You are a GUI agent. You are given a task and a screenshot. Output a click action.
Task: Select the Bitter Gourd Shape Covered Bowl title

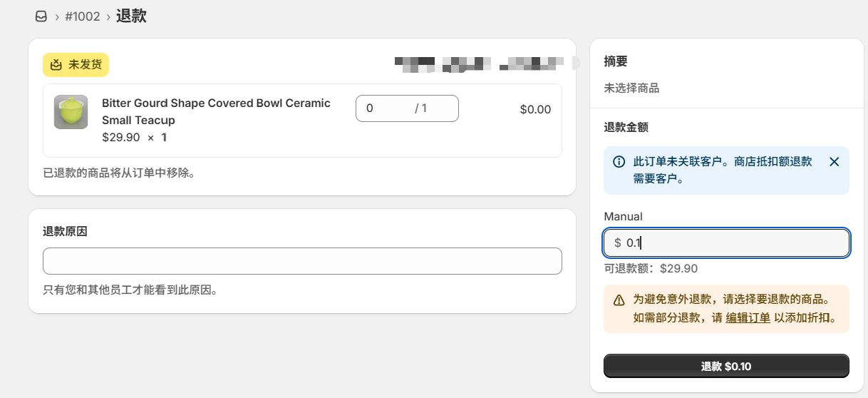click(x=216, y=111)
